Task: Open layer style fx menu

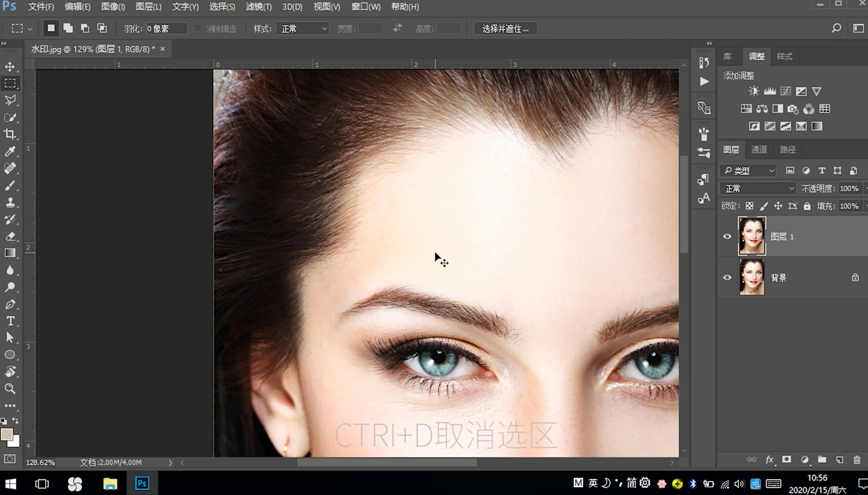Action: point(769,459)
